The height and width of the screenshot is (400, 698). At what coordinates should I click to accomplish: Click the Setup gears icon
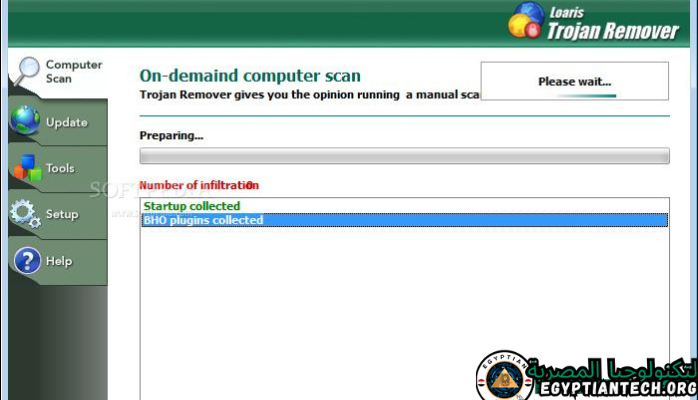tap(25, 214)
